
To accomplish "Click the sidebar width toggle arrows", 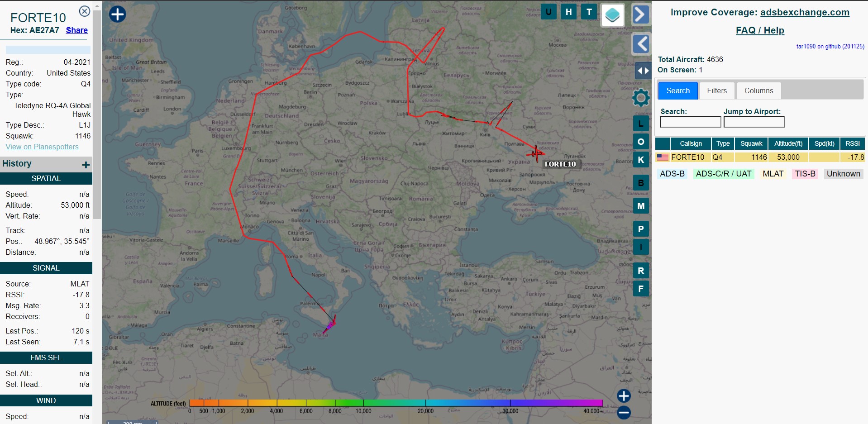I will point(643,71).
